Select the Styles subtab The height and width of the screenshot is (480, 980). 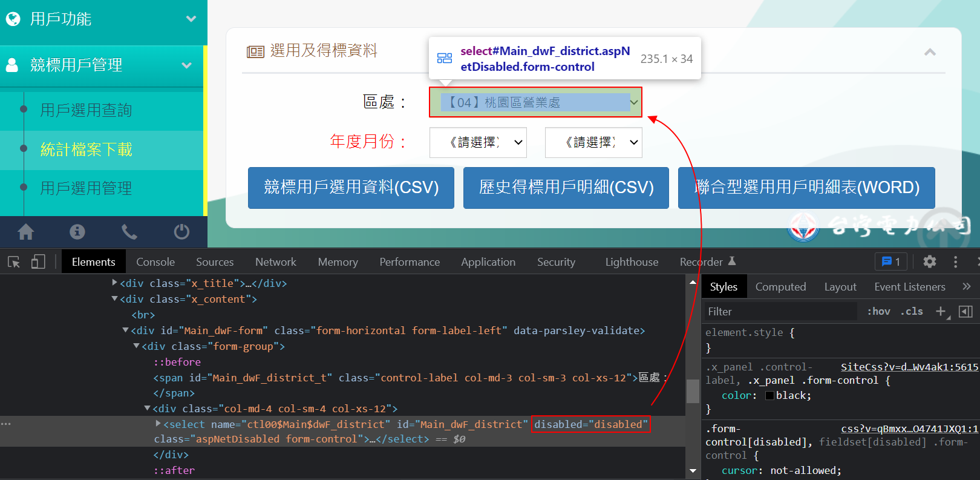[724, 286]
